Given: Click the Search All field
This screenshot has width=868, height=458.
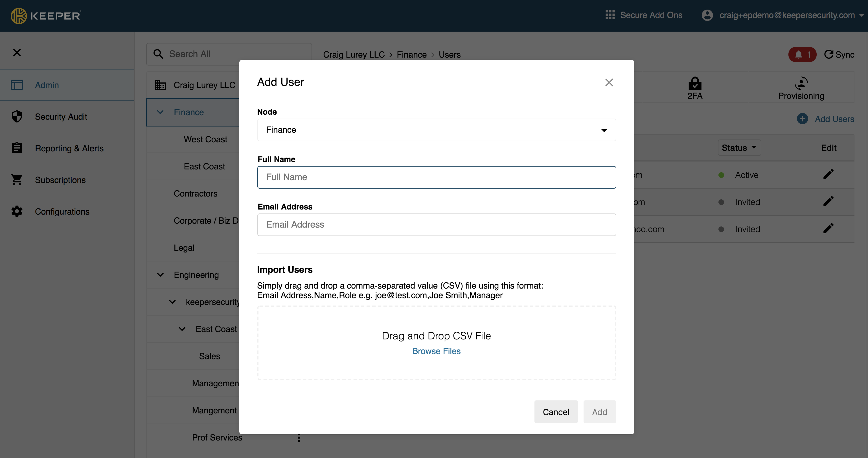Looking at the screenshot, I should click(229, 54).
